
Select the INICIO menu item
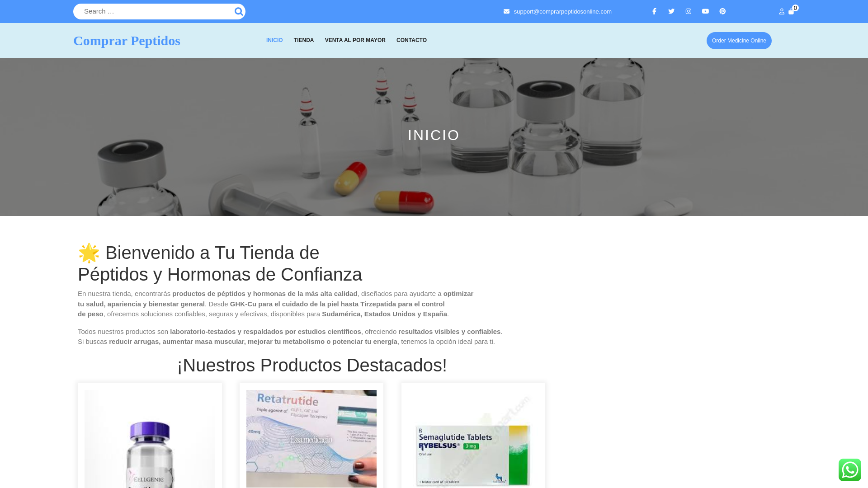point(274,40)
